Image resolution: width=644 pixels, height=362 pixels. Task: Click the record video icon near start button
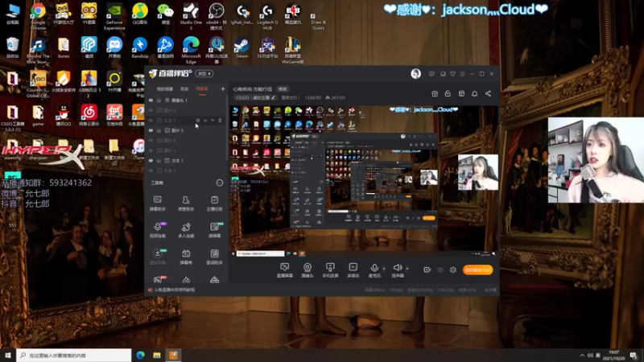tap(427, 269)
